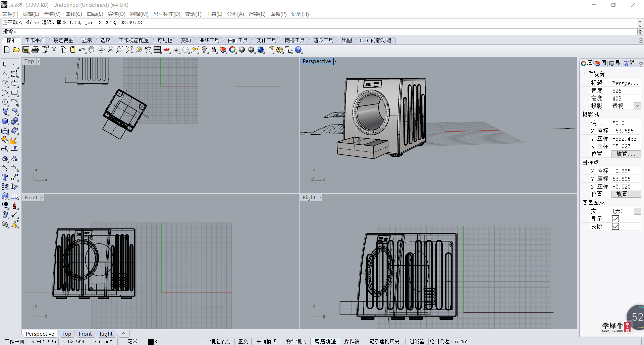Toggle 物件锁点 object snap
The height and width of the screenshot is (345, 644).
tap(296, 341)
